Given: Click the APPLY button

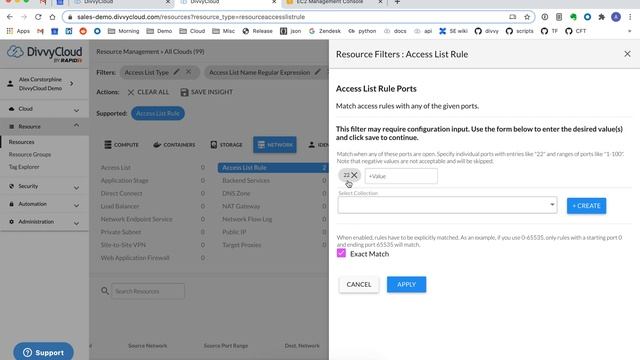Looking at the screenshot, I should (x=406, y=284).
